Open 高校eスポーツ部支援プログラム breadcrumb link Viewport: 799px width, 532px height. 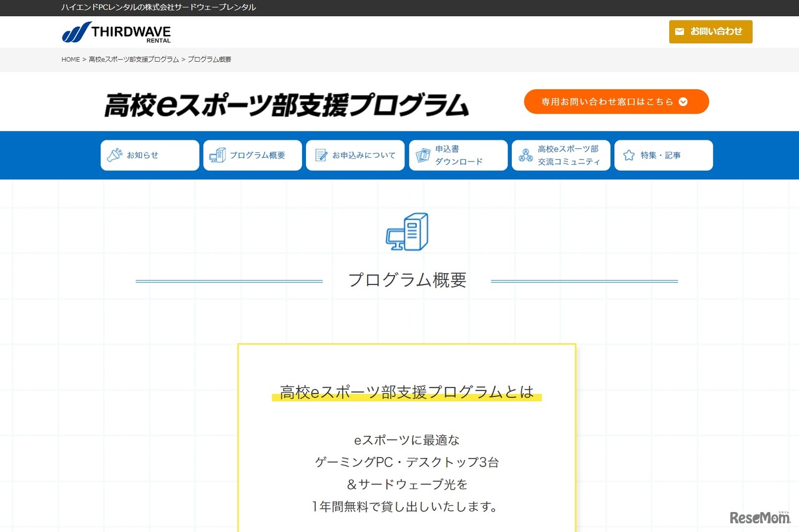pyautogui.click(x=134, y=60)
